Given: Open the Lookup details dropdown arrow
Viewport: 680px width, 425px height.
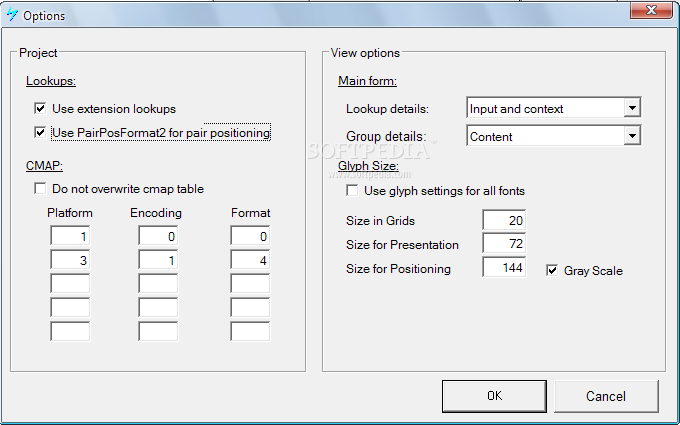Looking at the screenshot, I should point(632,108).
